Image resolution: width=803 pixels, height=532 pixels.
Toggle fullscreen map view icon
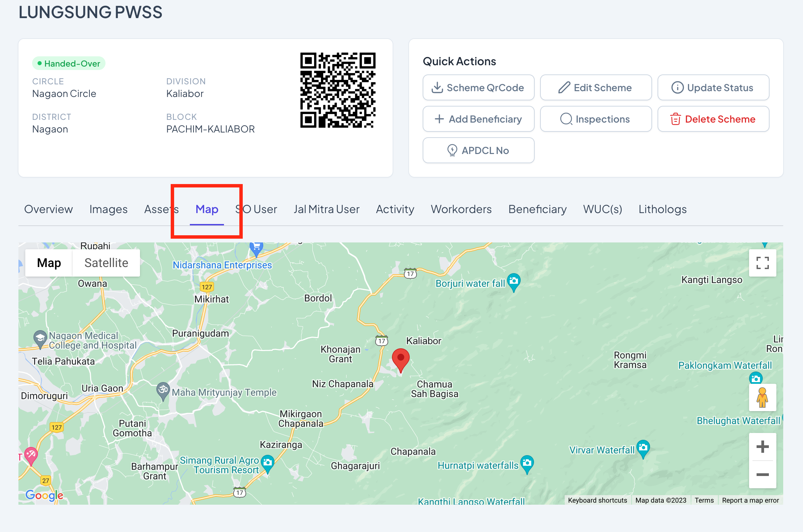click(x=762, y=263)
